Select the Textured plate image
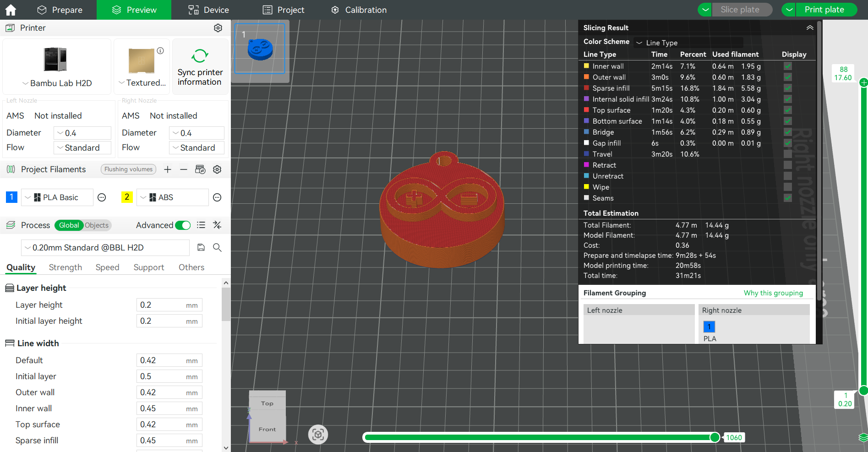This screenshot has width=868, height=452. pos(142,61)
